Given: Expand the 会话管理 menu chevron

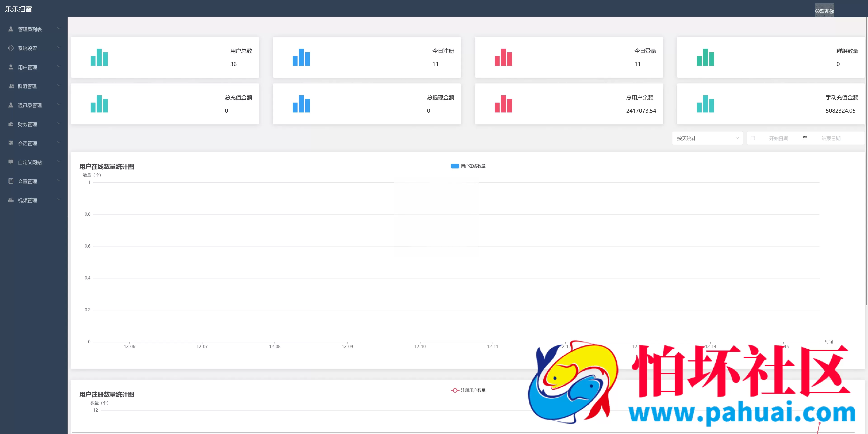Looking at the screenshot, I should (59, 142).
